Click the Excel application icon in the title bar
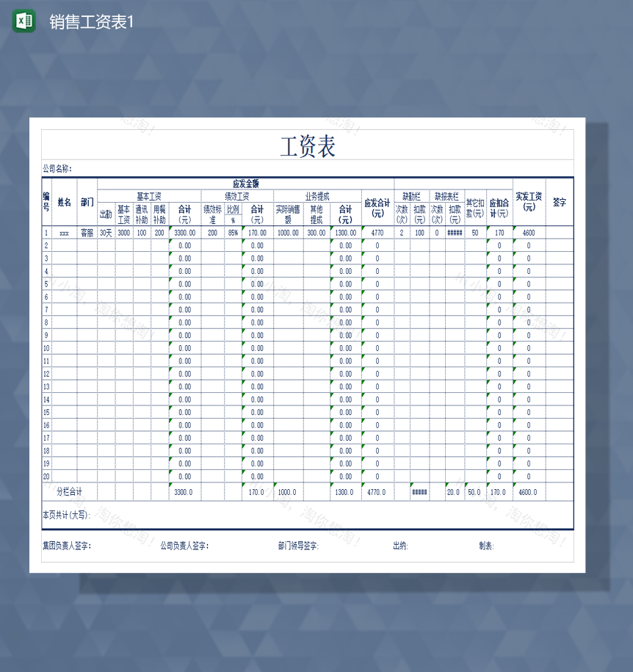The image size is (633, 672). pos(22,21)
